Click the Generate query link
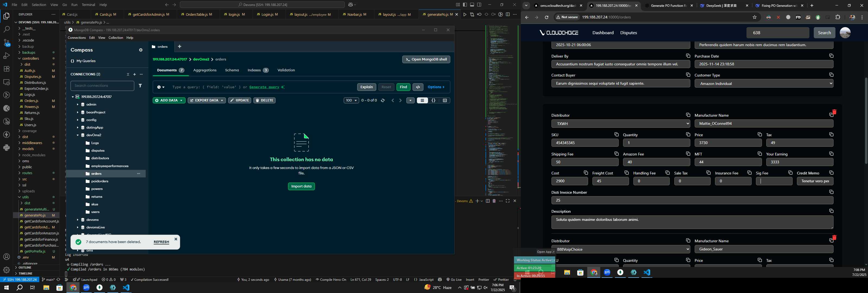This screenshot has height=293, width=868. (264, 87)
